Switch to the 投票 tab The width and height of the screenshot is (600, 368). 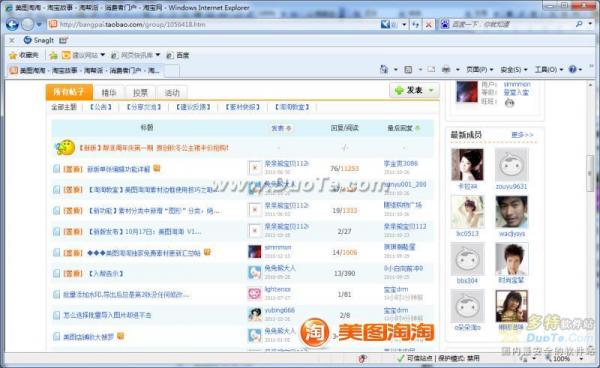(x=140, y=93)
